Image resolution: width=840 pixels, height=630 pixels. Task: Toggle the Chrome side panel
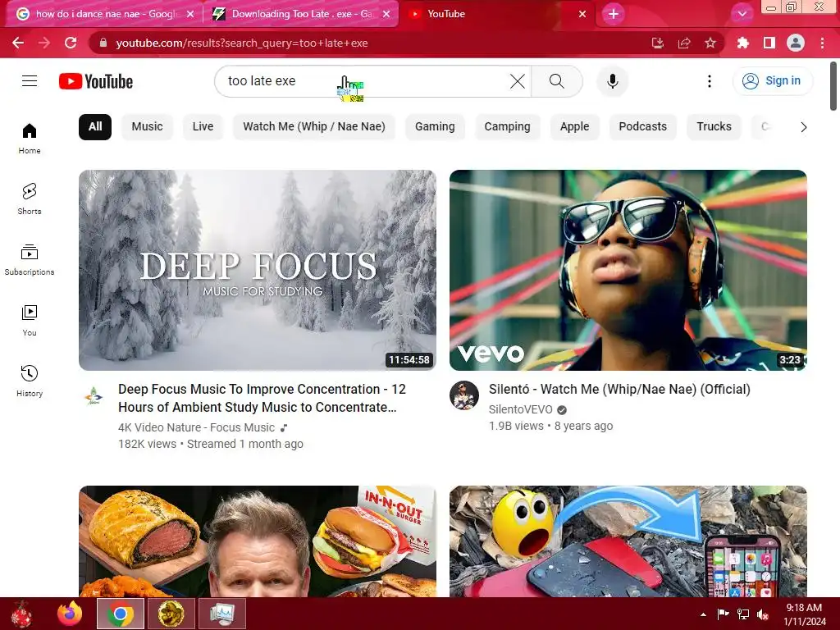769,43
